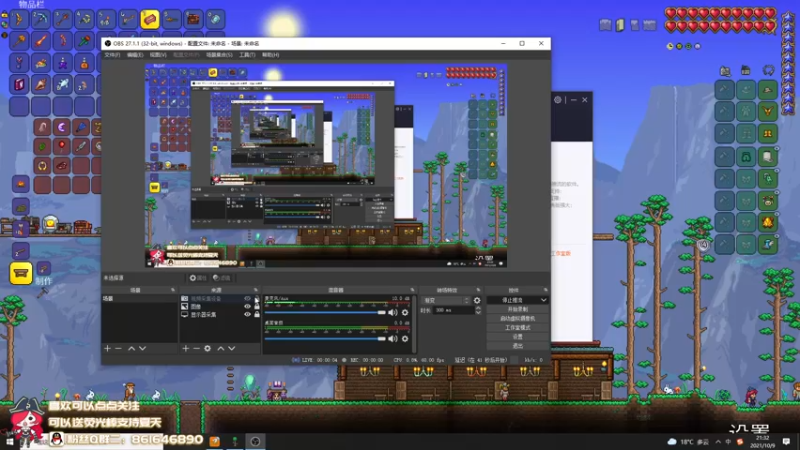
Task: Click 停止推流 to stop streaming
Action: point(513,301)
